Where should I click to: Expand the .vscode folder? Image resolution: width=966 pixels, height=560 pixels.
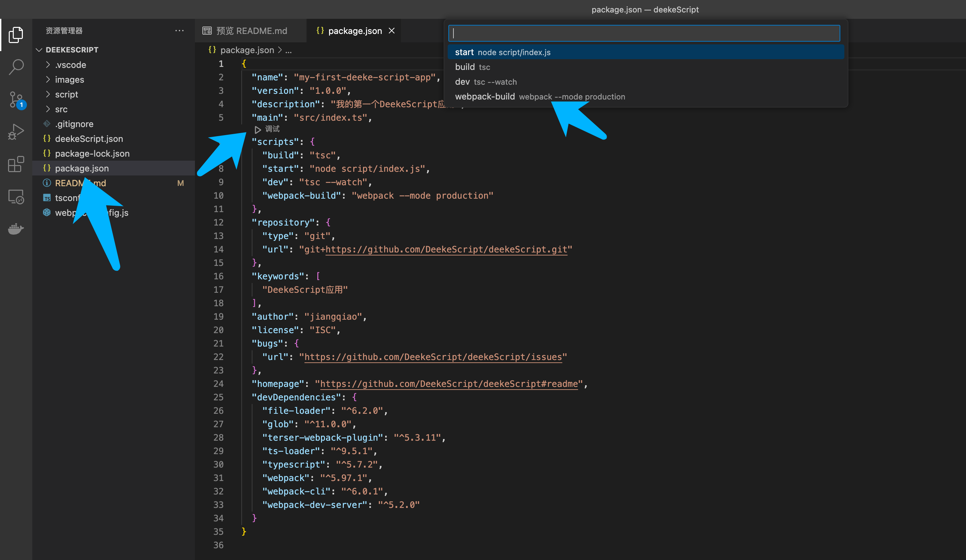click(x=71, y=65)
